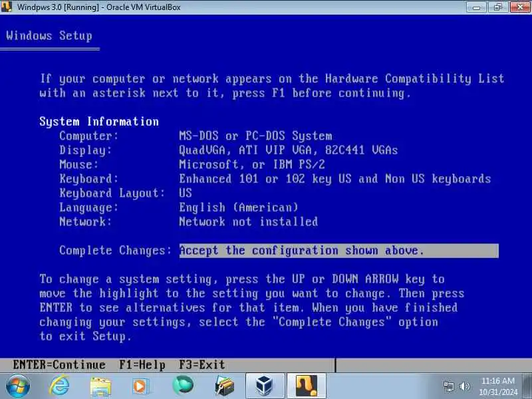
Task: Restore down the VirtualBox window
Action: pos(498,7)
